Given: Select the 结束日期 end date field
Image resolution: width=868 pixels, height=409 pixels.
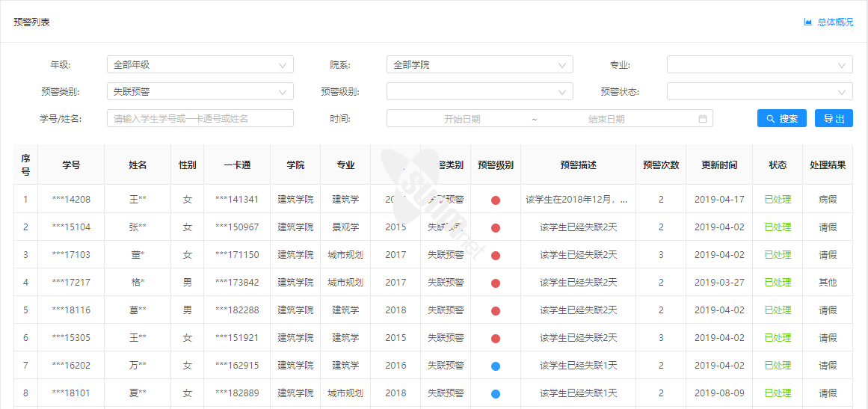Looking at the screenshot, I should tap(606, 119).
